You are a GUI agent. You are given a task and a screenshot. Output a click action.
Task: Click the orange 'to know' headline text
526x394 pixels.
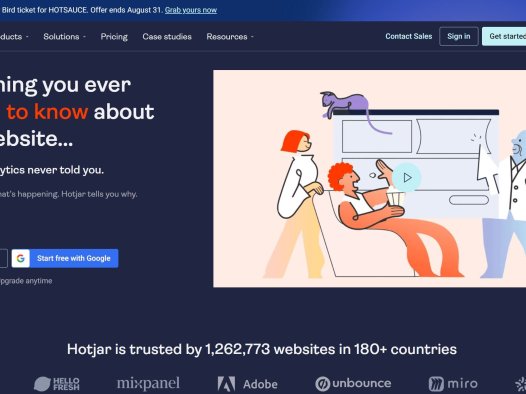[47, 112]
